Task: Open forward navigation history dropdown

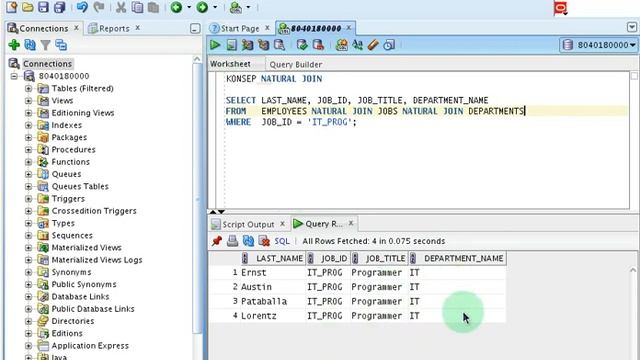Action: [215, 7]
